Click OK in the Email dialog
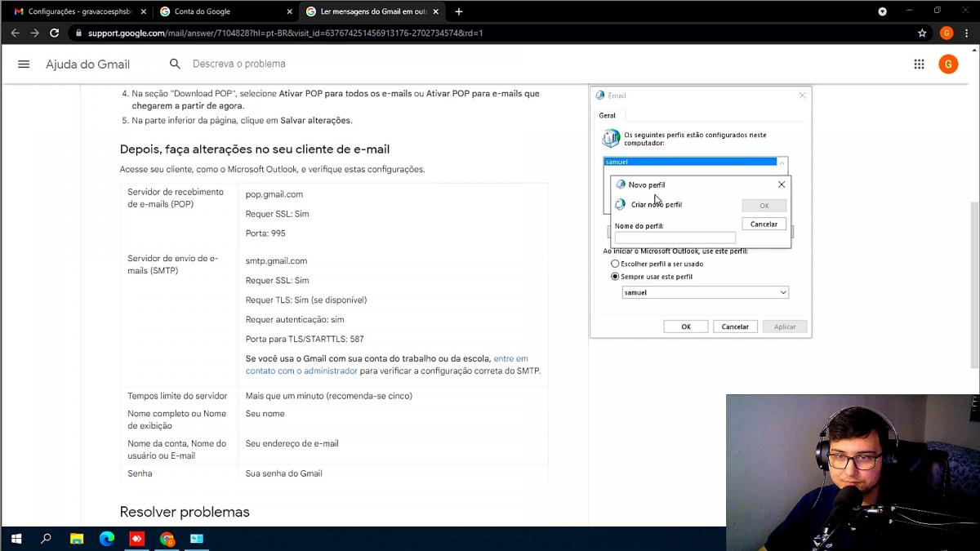Image resolution: width=980 pixels, height=551 pixels. pyautogui.click(x=686, y=327)
